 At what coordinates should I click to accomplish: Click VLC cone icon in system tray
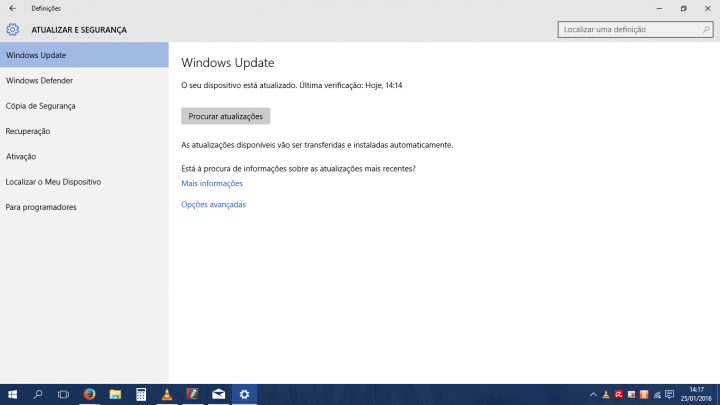(x=606, y=394)
